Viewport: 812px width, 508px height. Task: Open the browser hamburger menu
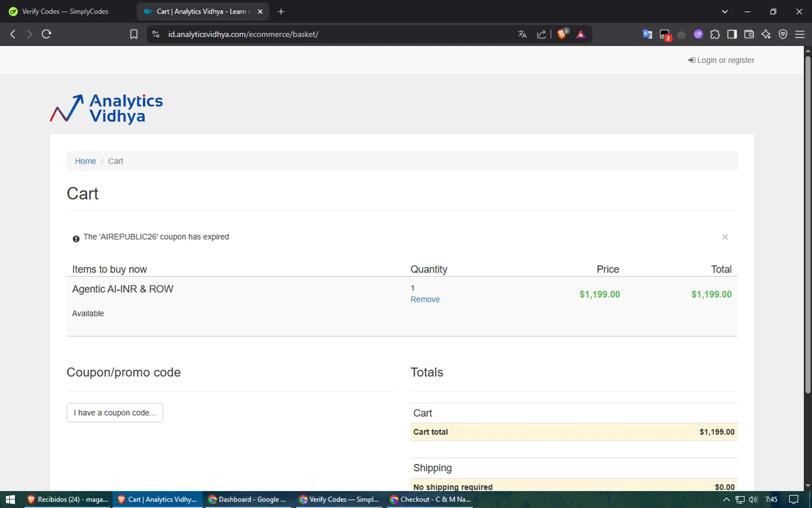[800, 34]
